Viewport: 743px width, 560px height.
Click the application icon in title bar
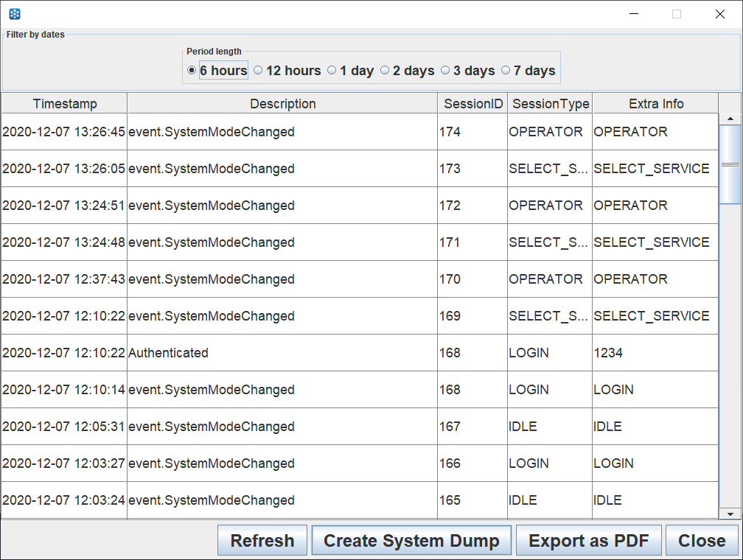(14, 13)
